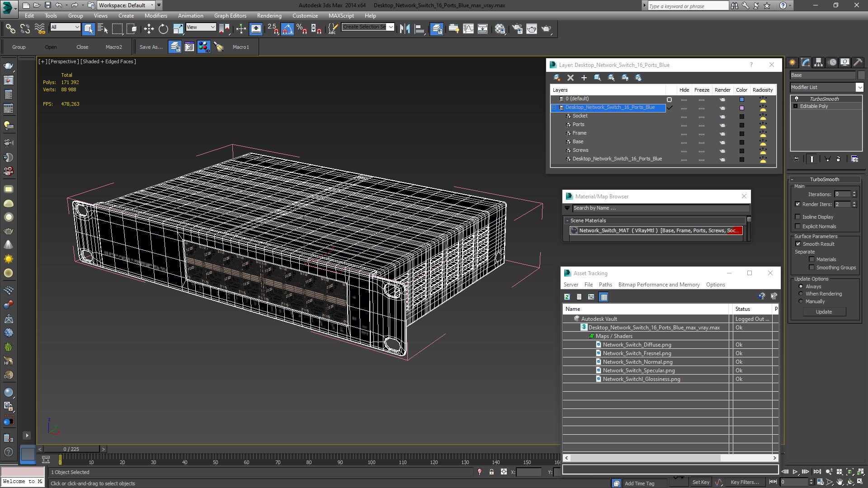Enable Isoline Display checkbox
868x488 pixels.
click(798, 217)
